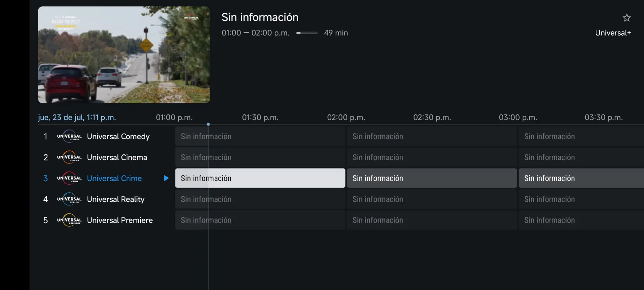Screen dimensions: 644x290
Task: Open Universal Comedy program starting 01:00 p.m.
Action: (x=260, y=136)
